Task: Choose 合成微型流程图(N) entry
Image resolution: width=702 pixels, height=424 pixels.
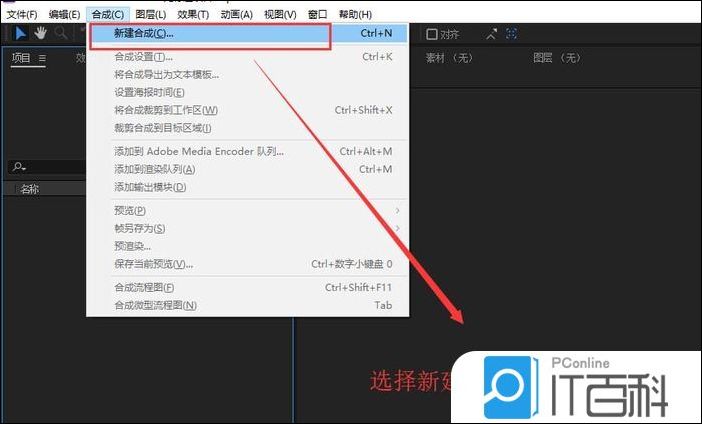Action: [247, 305]
